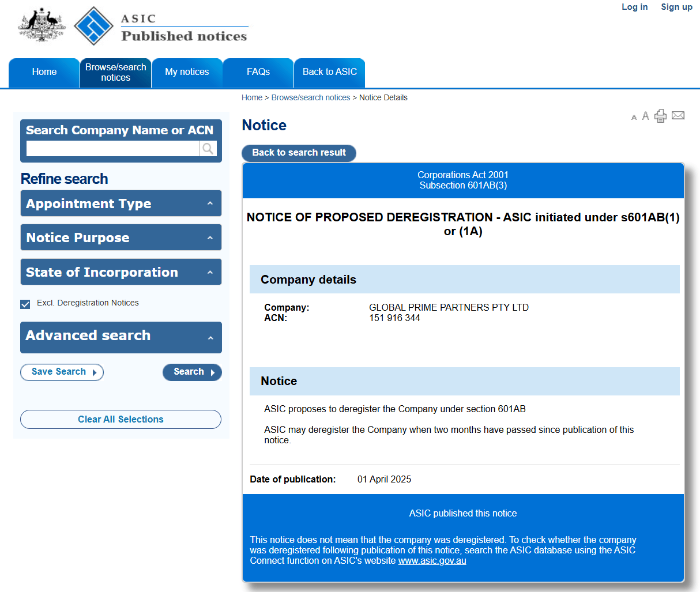The width and height of the screenshot is (700, 592).
Task: Open www.asic.gov.au link
Action: (x=432, y=561)
